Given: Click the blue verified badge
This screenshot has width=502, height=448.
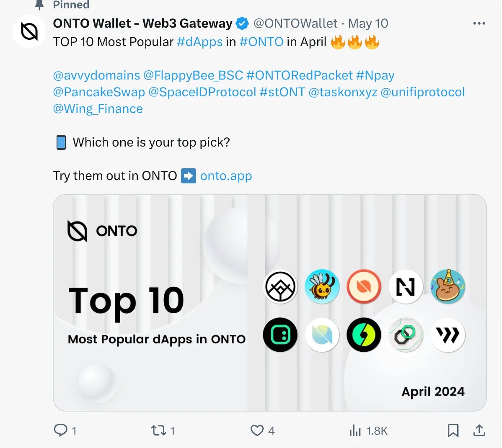Looking at the screenshot, I should [x=242, y=23].
